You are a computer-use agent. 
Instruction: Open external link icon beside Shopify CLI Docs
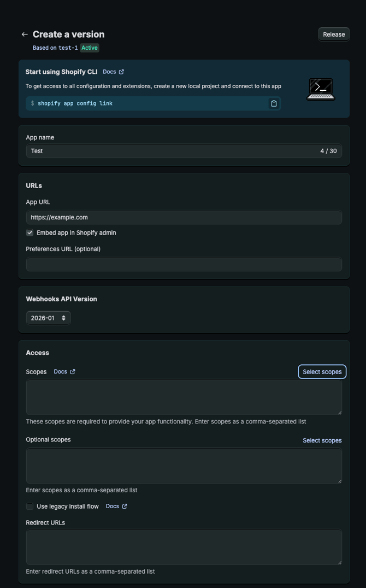[122, 71]
